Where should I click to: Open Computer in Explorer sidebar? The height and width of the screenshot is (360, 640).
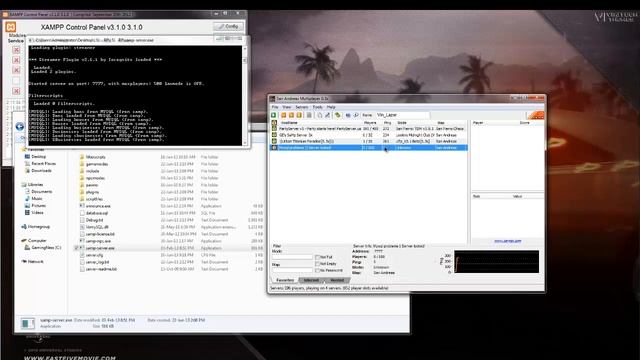point(34,240)
